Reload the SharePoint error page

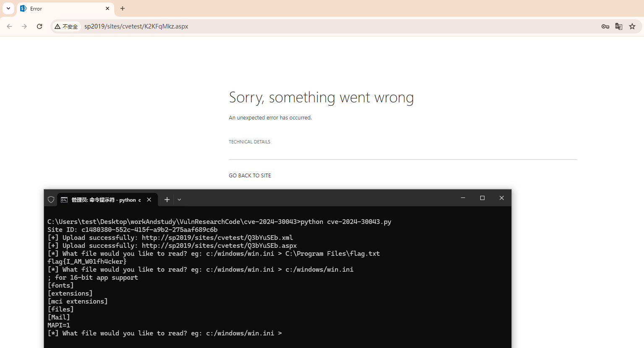coord(39,26)
